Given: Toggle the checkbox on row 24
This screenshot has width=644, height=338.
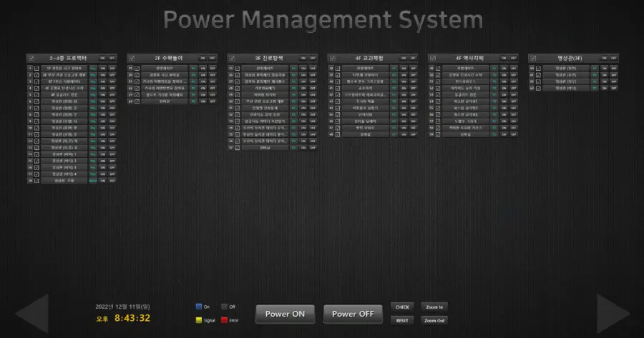Looking at the screenshot, I should (x=137, y=101).
